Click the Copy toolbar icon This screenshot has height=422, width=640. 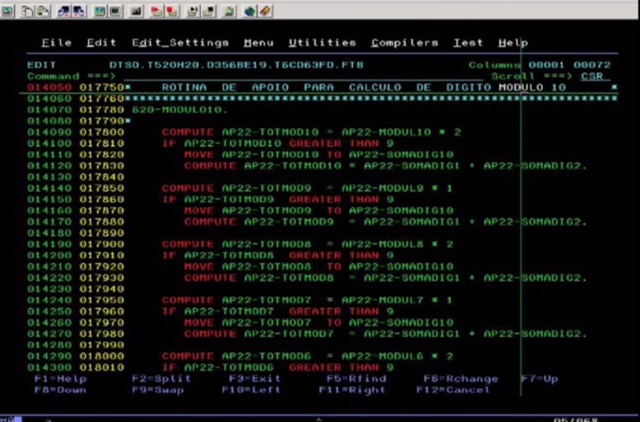(x=27, y=11)
